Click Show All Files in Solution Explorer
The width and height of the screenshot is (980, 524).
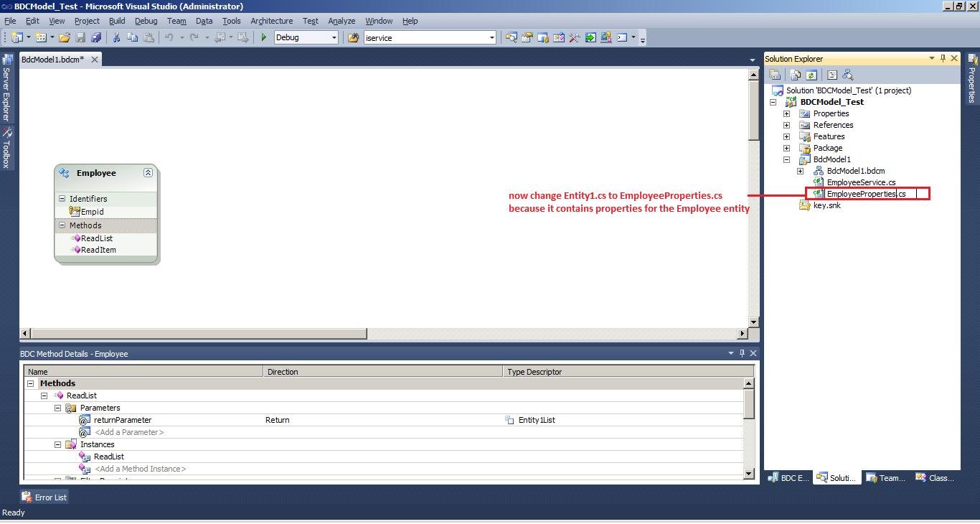[x=796, y=75]
